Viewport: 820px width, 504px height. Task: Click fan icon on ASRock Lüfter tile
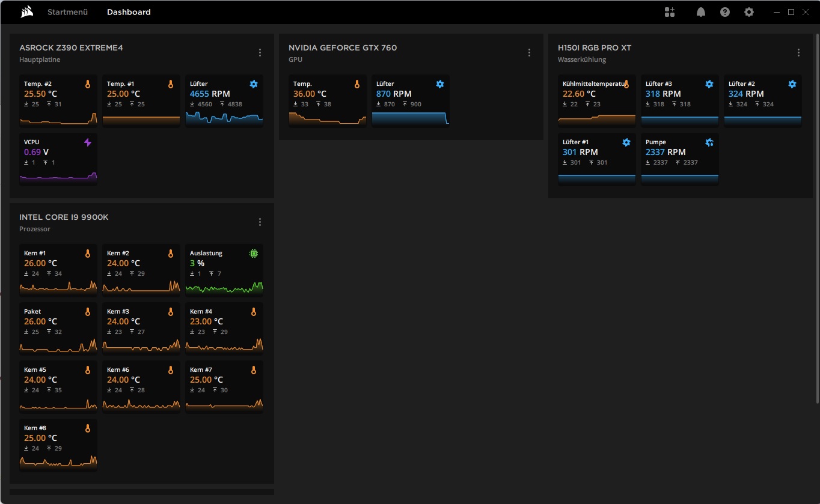click(x=254, y=85)
